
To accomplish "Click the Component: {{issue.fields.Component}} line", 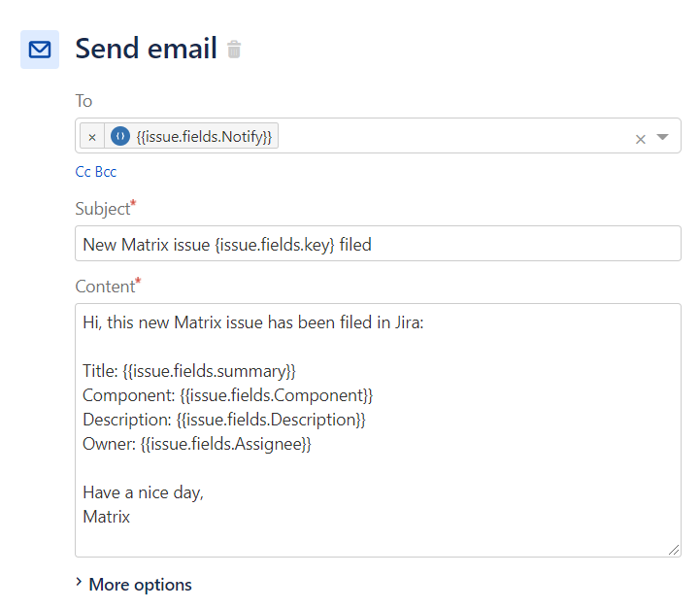I will [228, 395].
